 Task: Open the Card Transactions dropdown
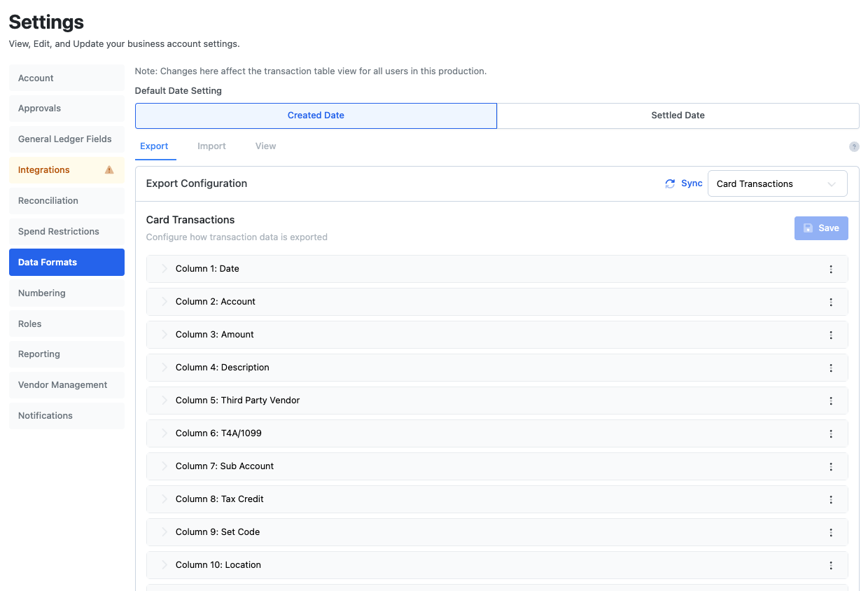tap(778, 183)
